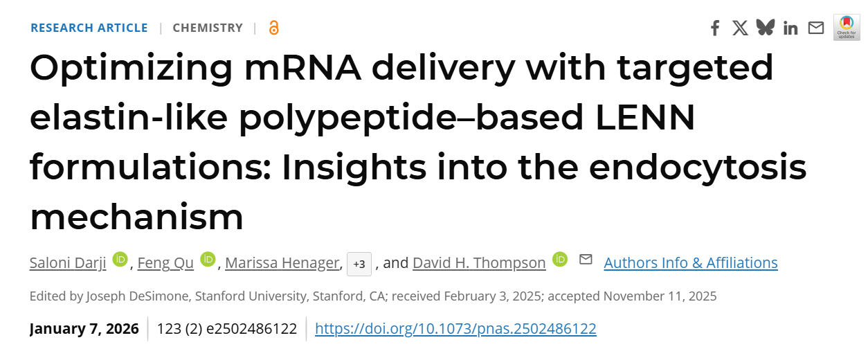Open David H. Thompson's ORCID iD icon

click(x=560, y=260)
